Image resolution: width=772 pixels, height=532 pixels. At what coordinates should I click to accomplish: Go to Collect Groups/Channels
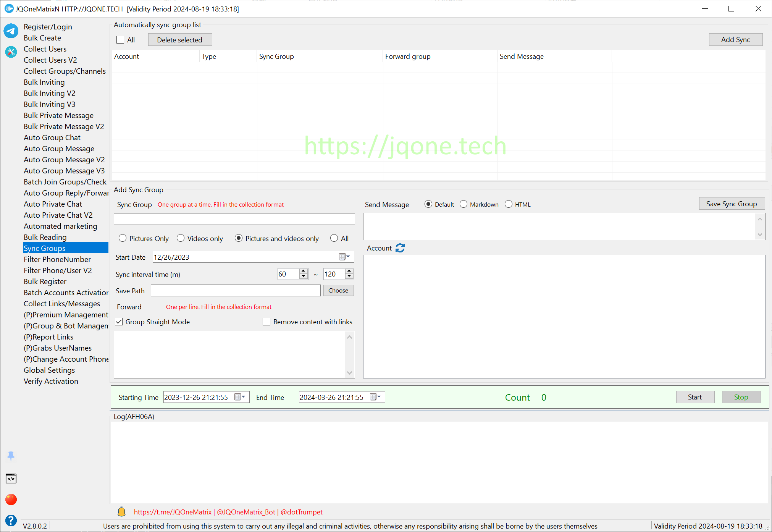click(65, 71)
